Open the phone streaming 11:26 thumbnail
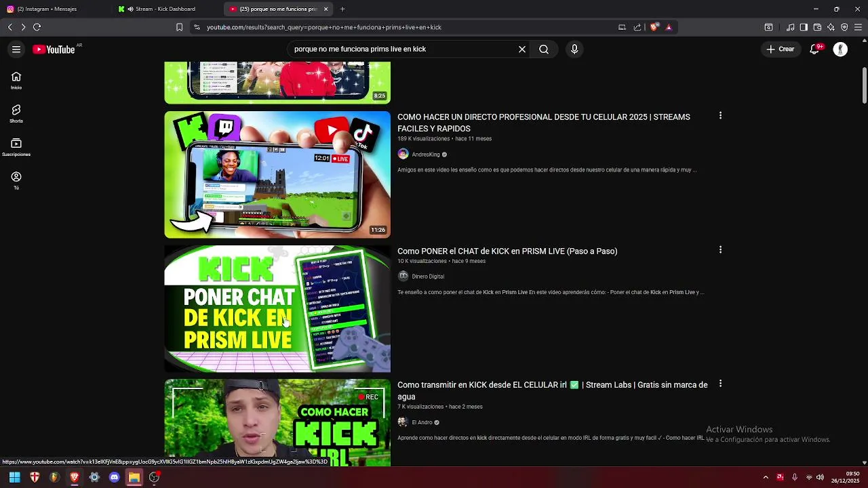The width and height of the screenshot is (868, 488). point(277,175)
